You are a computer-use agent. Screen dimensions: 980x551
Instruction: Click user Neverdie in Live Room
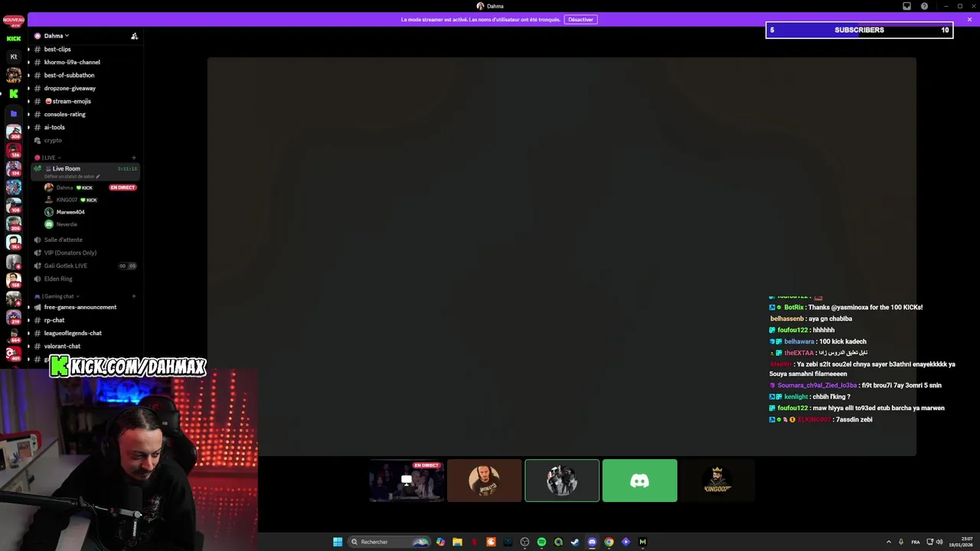point(67,224)
